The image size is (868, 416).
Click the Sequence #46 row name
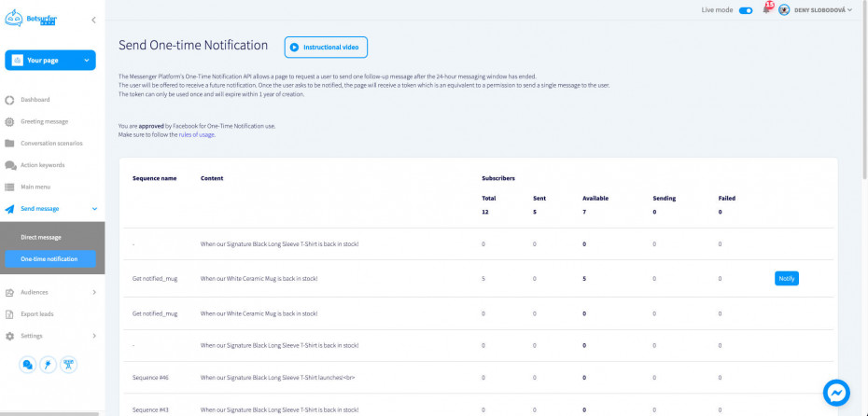[150, 378]
